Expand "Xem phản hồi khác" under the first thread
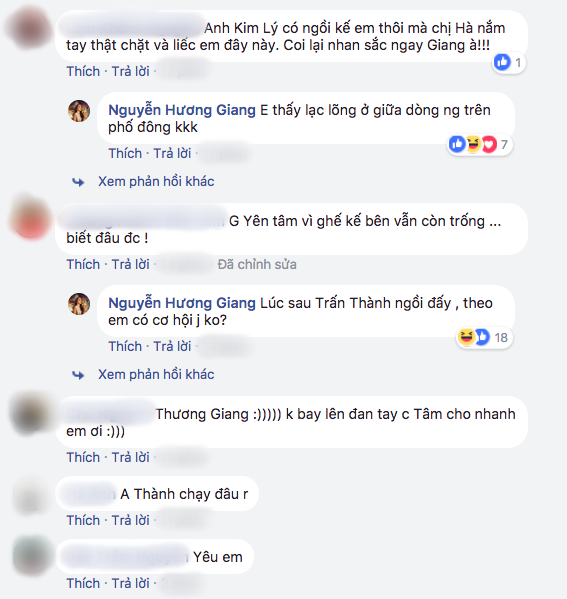The height and width of the screenshot is (599, 567). tap(156, 181)
